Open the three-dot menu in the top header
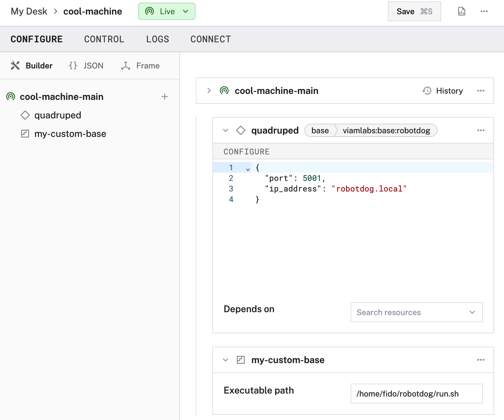 [x=484, y=11]
